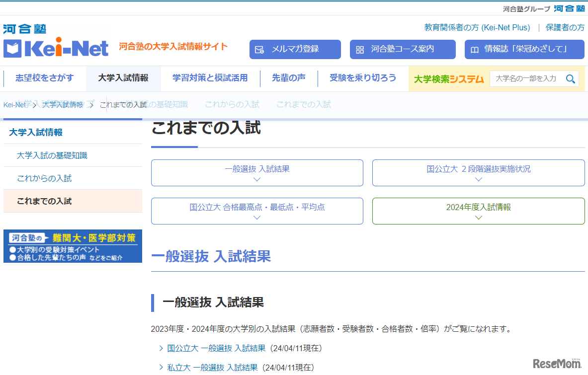Open the 志望校をさがす menu
The height and width of the screenshot is (375, 588).
(45, 78)
